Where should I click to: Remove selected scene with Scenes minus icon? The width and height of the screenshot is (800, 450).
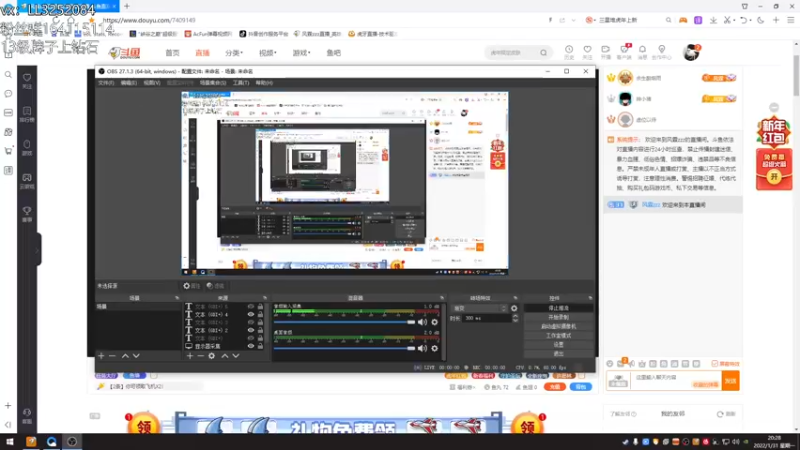click(x=112, y=356)
